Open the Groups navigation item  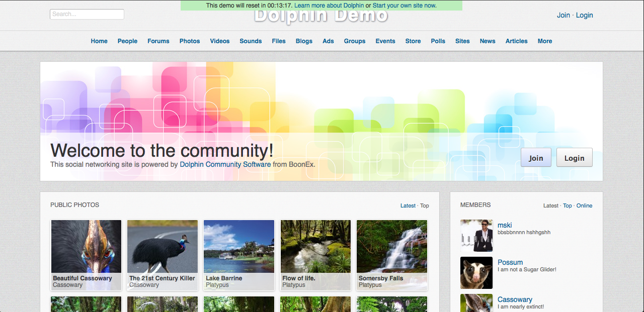pos(355,41)
